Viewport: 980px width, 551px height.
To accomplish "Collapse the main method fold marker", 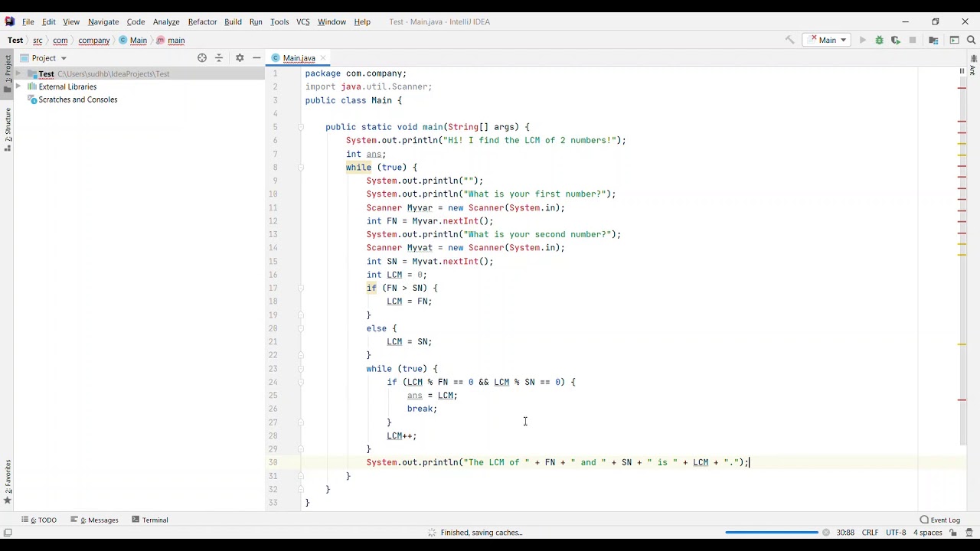I will coord(301,127).
